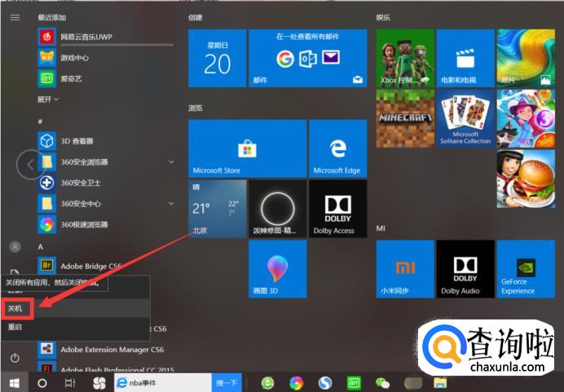Open the Xbox console companion tile
This screenshot has height=392, width=564.
click(x=405, y=58)
